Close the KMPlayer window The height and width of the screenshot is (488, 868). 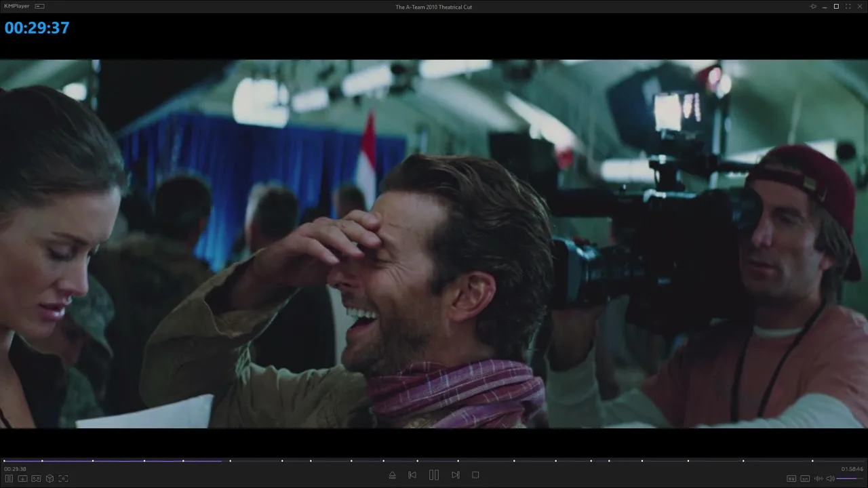(x=860, y=6)
